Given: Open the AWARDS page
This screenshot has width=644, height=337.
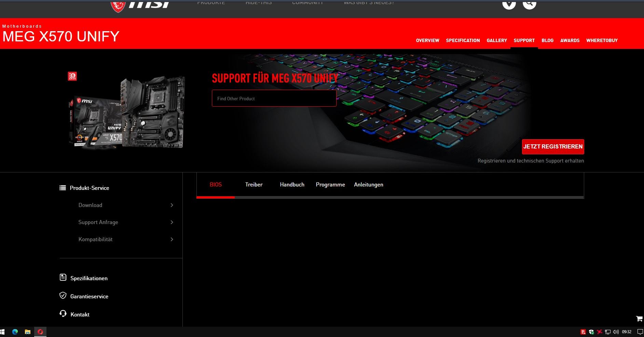Looking at the screenshot, I should click(x=570, y=40).
